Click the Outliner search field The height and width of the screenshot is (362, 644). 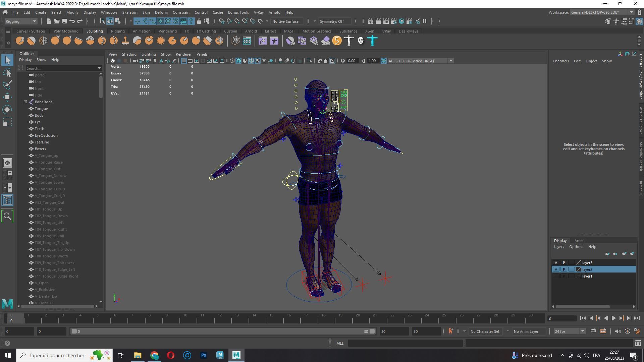point(64,68)
